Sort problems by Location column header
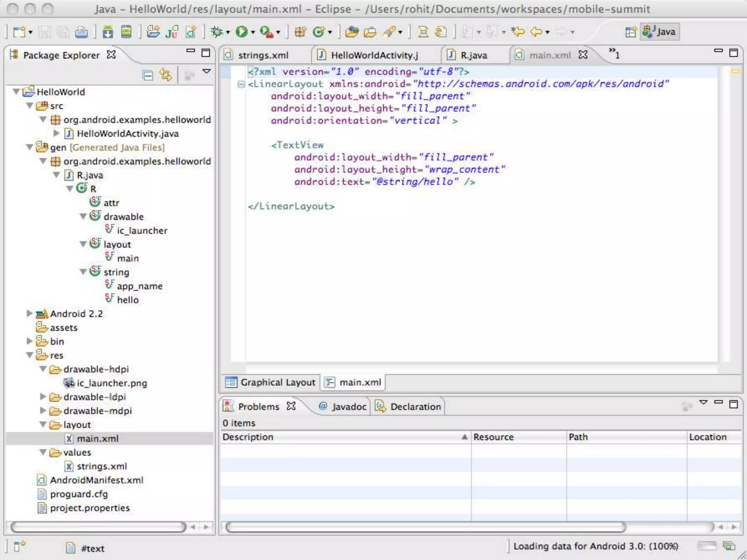The image size is (747, 560). click(715, 437)
